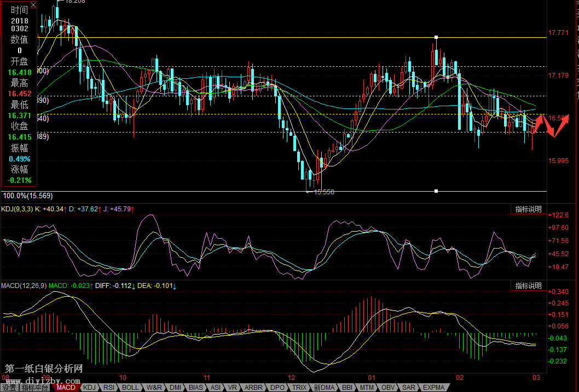Select the MACD indicator tab
The image size is (579, 392).
pos(66,388)
